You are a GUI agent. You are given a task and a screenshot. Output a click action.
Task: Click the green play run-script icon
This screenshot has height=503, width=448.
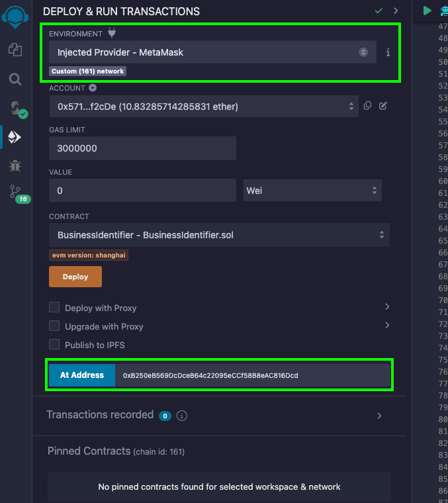click(x=427, y=11)
